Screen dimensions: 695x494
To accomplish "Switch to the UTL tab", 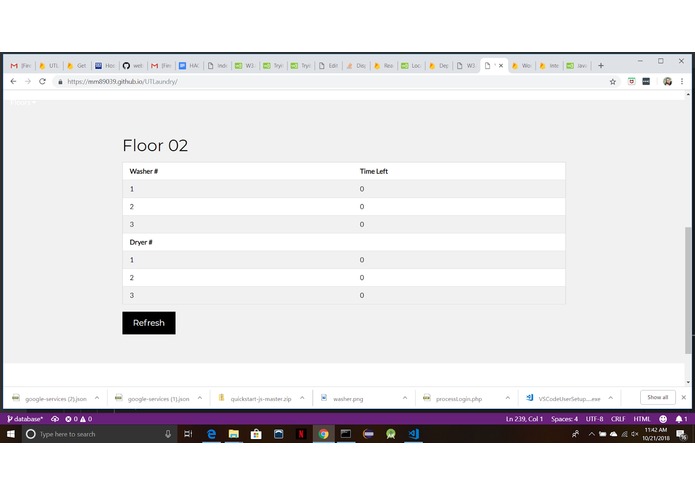I will [x=49, y=66].
